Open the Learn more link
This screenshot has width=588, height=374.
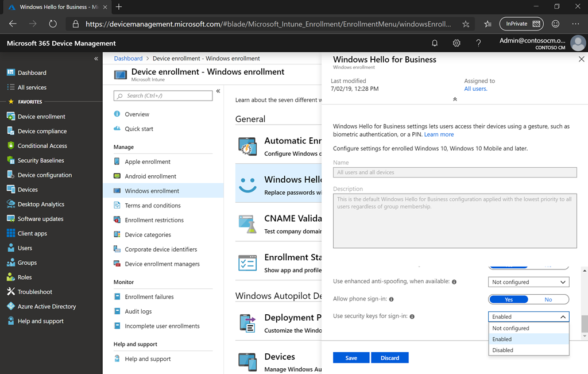point(439,134)
